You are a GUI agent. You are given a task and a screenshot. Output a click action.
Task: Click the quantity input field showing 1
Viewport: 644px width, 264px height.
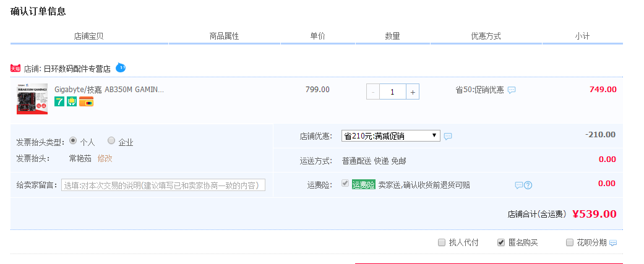pyautogui.click(x=393, y=92)
